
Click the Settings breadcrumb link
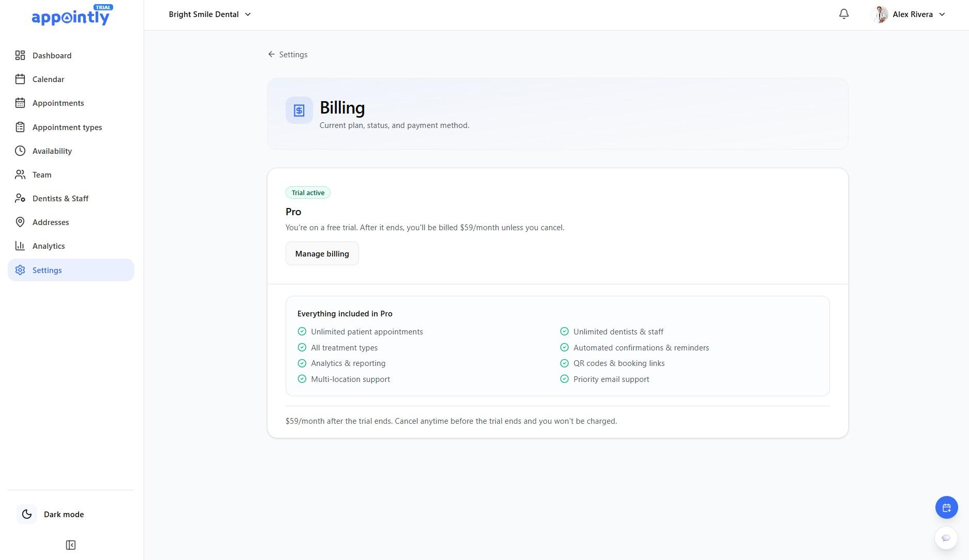point(293,54)
